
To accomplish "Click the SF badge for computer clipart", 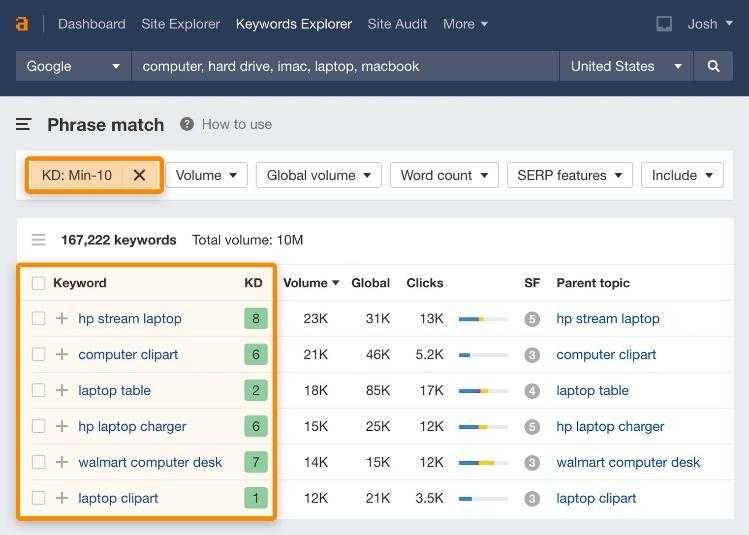I will [532, 355].
